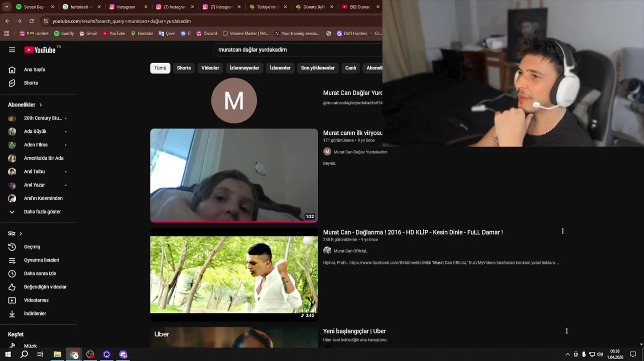Image resolution: width=644 pixels, height=361 pixels.
Task: Expand the Siz section chevron
Action: tap(21, 234)
